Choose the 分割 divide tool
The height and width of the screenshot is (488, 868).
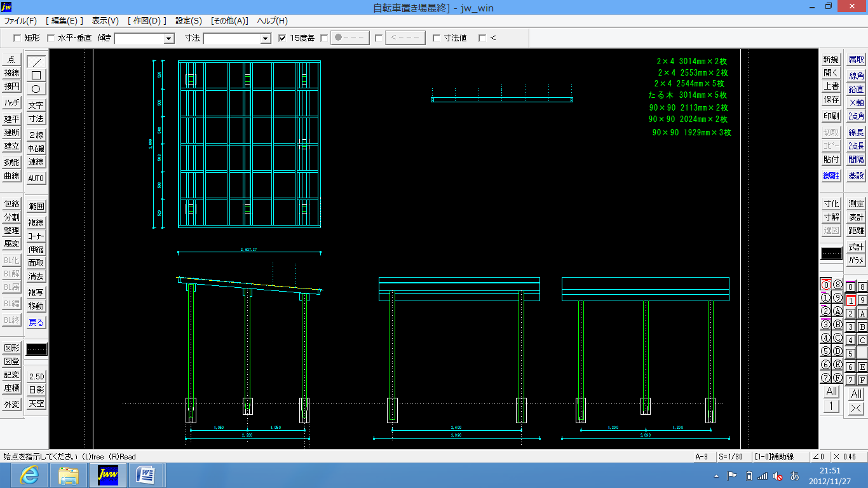click(x=11, y=217)
